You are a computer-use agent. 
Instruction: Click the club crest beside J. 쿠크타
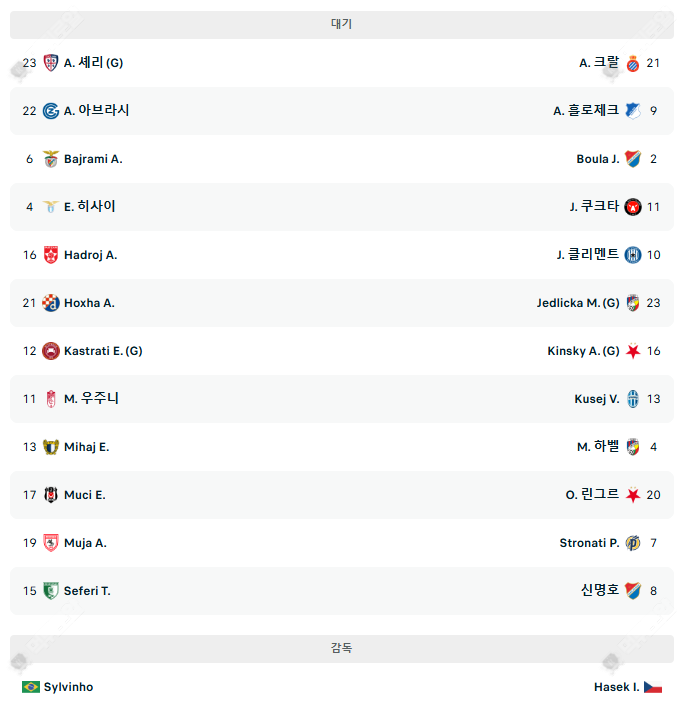pos(633,207)
